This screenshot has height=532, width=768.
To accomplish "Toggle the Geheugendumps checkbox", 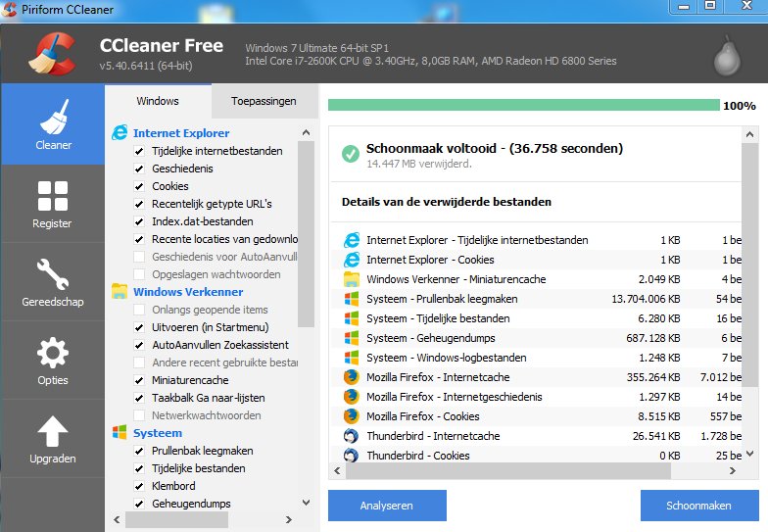I will (139, 504).
